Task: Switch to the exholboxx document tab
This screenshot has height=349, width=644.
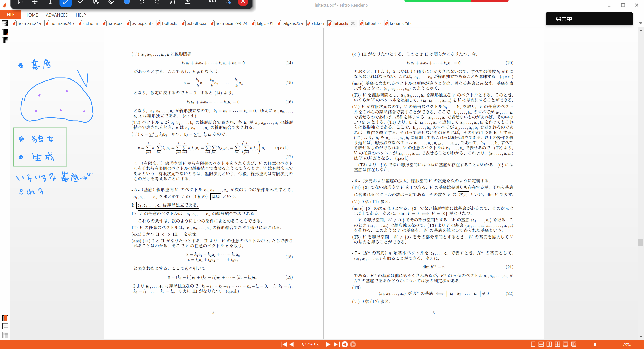Action: point(194,23)
